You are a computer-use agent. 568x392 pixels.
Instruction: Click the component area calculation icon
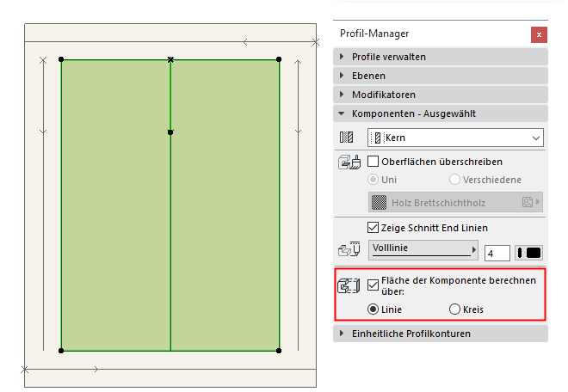[x=349, y=287]
